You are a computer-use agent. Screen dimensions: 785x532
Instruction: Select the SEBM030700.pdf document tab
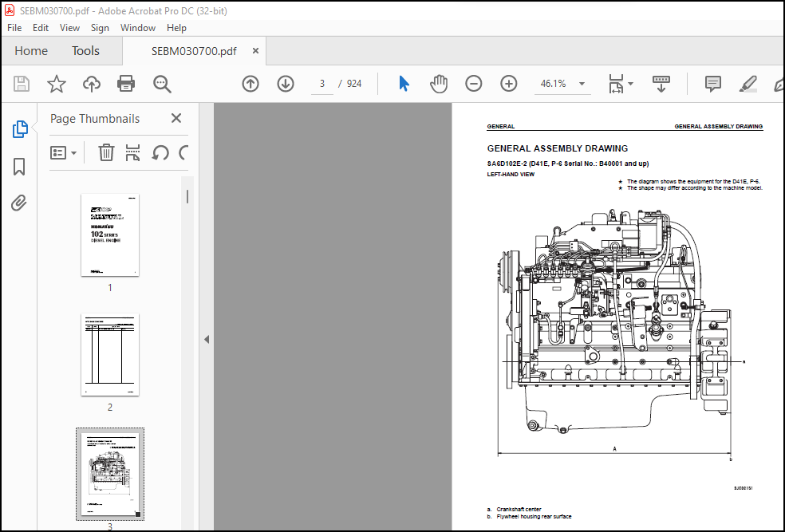click(x=194, y=51)
